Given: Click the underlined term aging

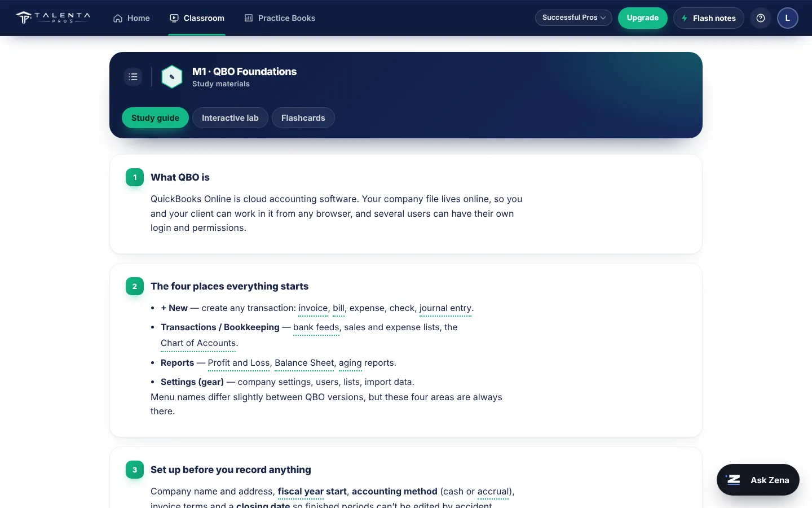Looking at the screenshot, I should coord(350,363).
